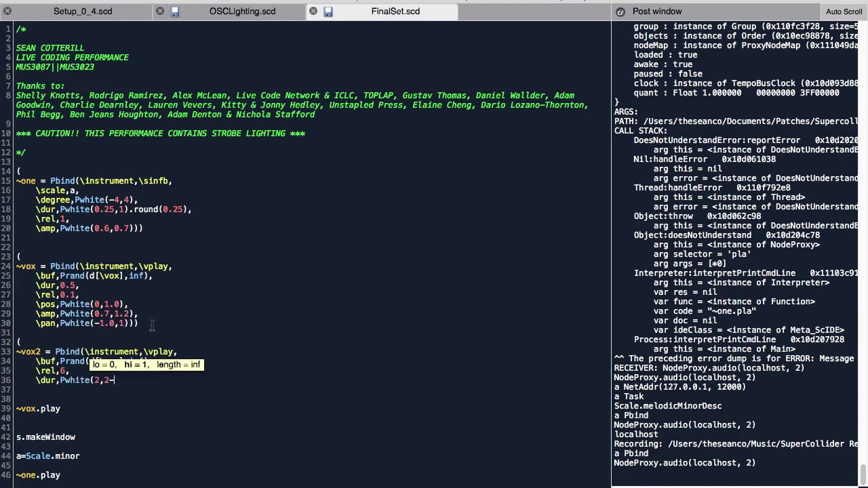
Task: Click the 'SEAN COTTERILL' comment line
Action: (50, 48)
